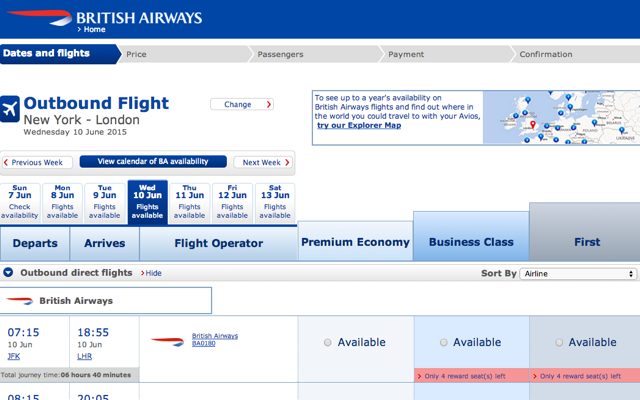Select the Sun 7 Jun date tab
Viewport: 640px width, 400px height.
pyautogui.click(x=20, y=203)
